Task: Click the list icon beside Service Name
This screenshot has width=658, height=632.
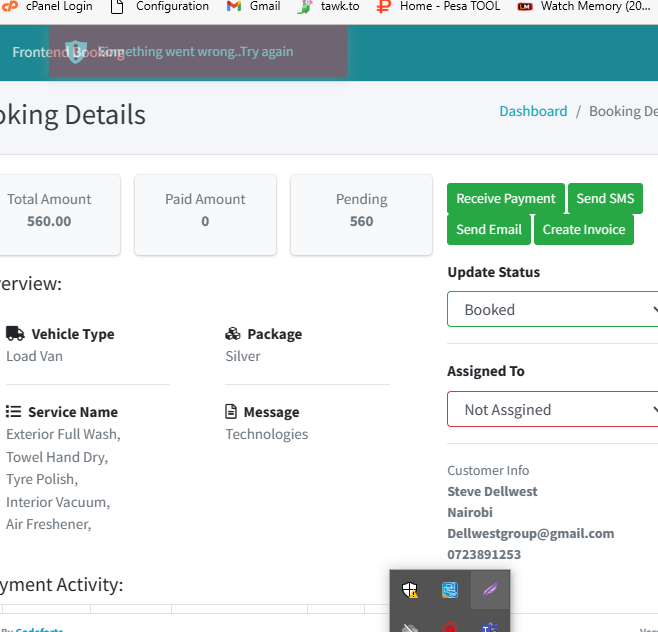Action: pos(14,412)
